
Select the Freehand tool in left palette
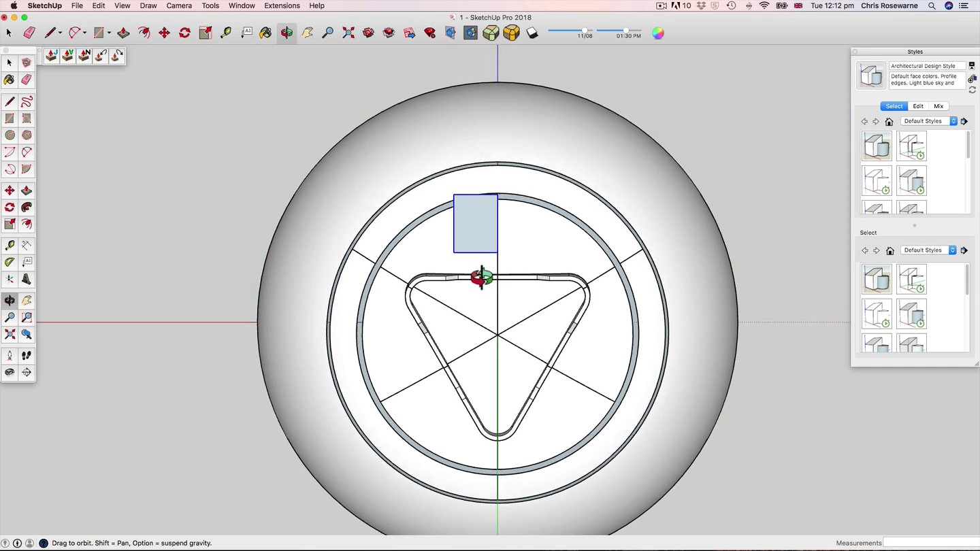tap(27, 102)
